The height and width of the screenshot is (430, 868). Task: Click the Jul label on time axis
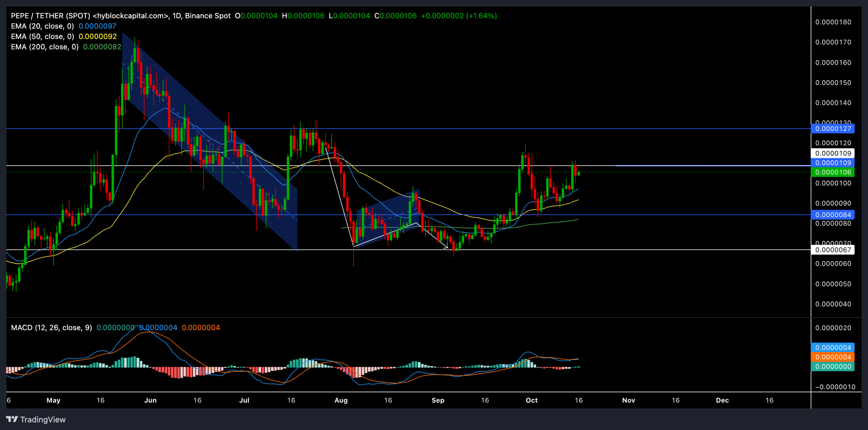click(244, 400)
